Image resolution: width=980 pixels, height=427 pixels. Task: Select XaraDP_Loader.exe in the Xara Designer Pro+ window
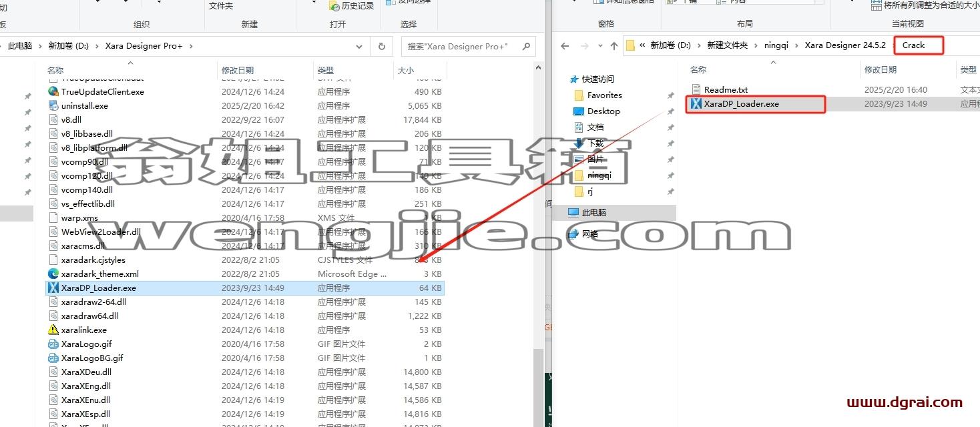click(244, 288)
